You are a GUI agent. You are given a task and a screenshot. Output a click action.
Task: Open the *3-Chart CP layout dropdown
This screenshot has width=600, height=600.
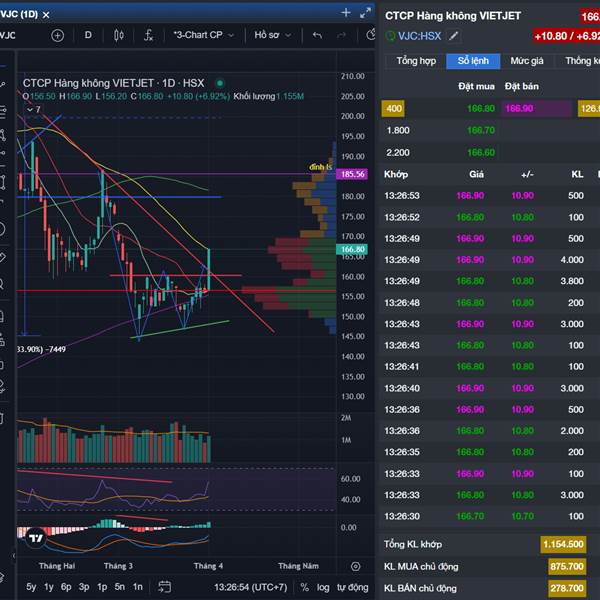(x=204, y=35)
